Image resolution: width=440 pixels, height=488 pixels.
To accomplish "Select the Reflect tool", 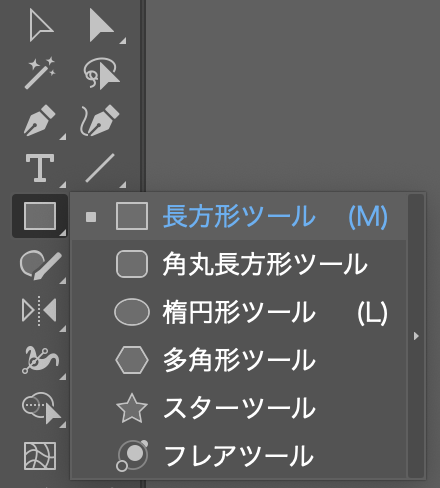I will [x=39, y=311].
